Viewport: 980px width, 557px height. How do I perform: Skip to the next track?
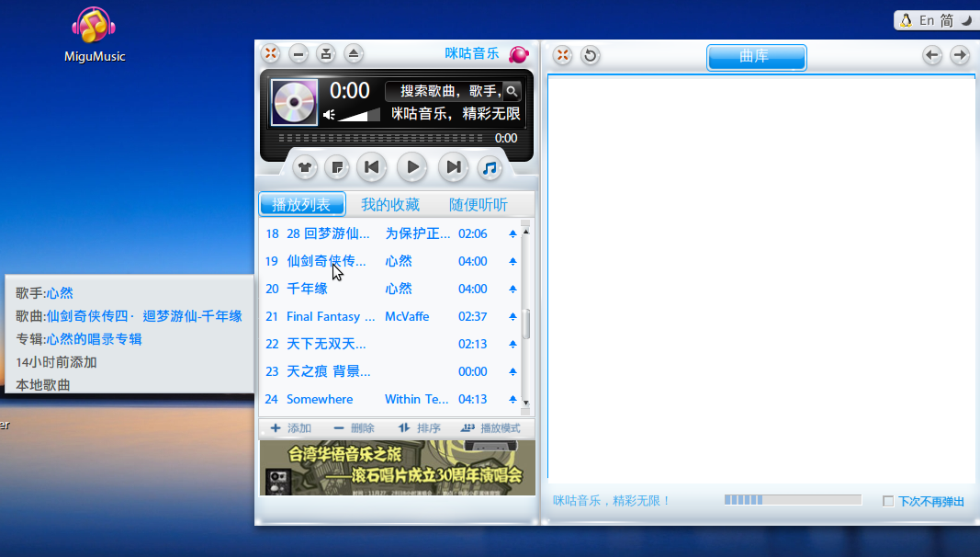click(x=453, y=167)
